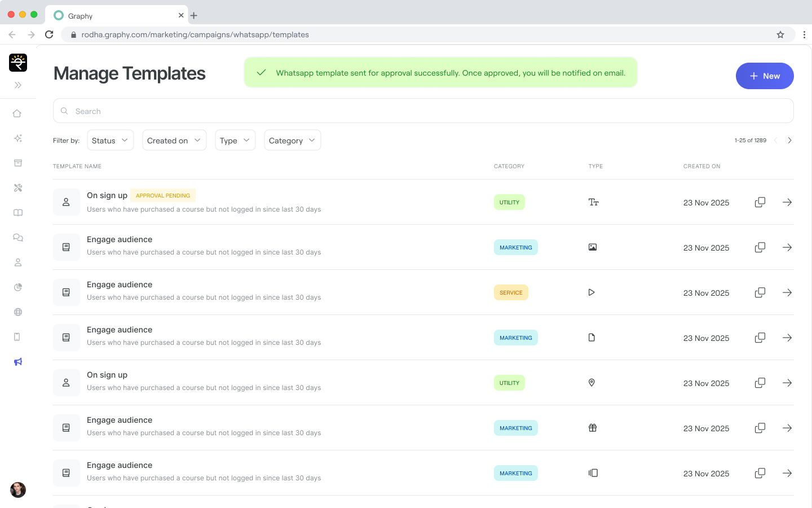The width and height of the screenshot is (812, 508).
Task: Expand the Category filter dropdown
Action: tap(292, 141)
